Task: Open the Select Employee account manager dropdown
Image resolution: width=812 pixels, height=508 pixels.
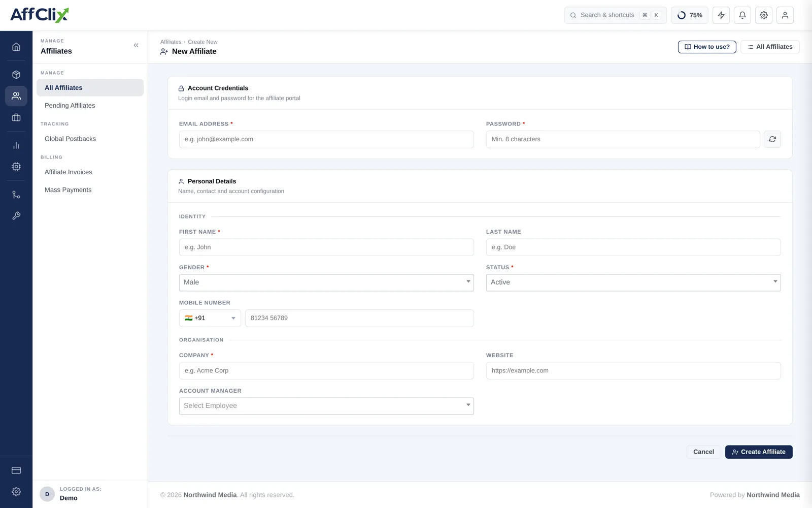Action: pyautogui.click(x=326, y=406)
